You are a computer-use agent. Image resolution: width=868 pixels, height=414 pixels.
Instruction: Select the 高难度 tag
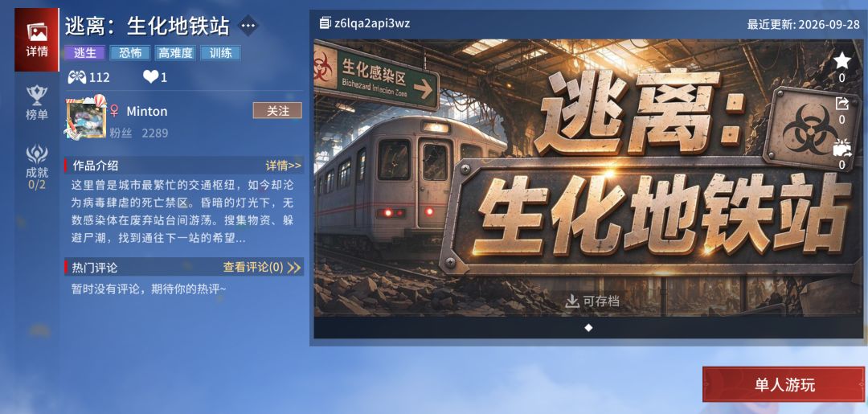(x=175, y=53)
